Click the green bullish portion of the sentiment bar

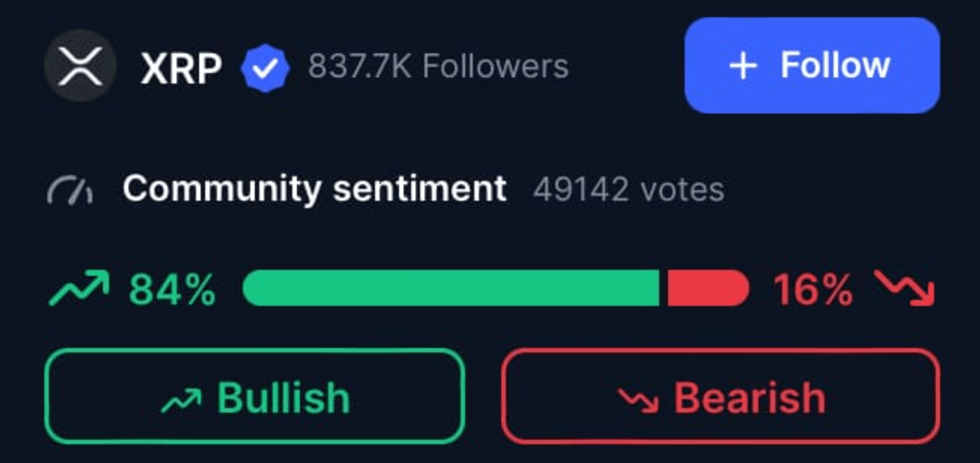click(451, 289)
